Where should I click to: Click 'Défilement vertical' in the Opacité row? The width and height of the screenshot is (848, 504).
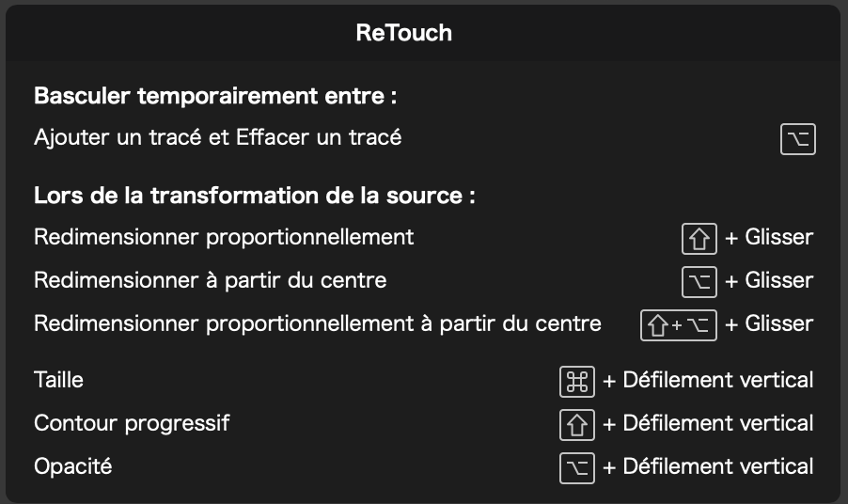717,467
